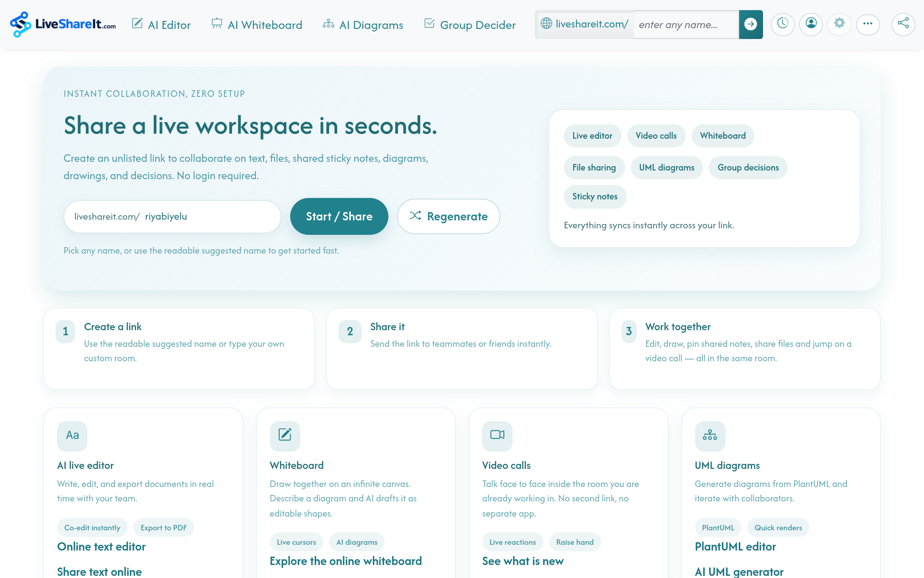Open the user profile icon
This screenshot has width=924, height=578.
[811, 24]
